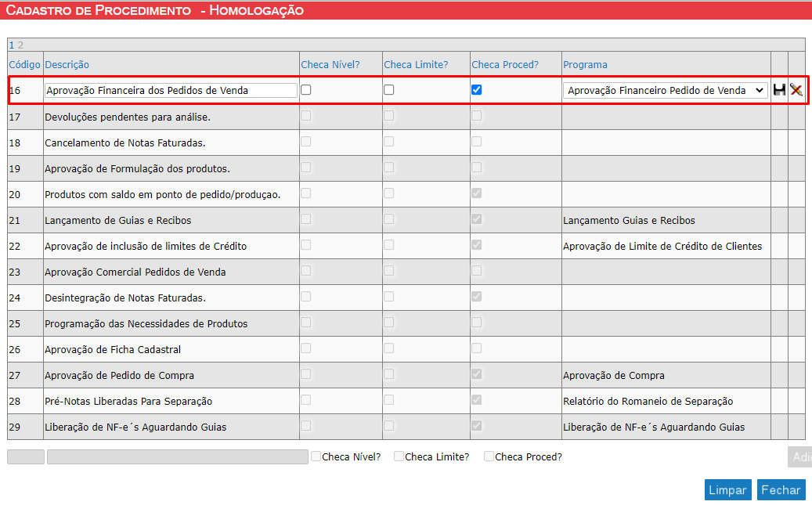Sort by Checa Nível? column header
The image size is (812, 505).
(330, 65)
